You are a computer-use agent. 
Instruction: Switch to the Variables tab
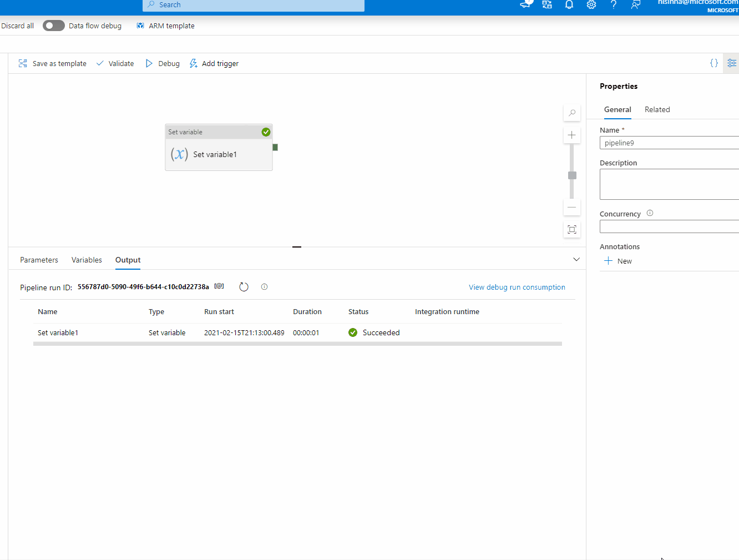[x=87, y=260]
